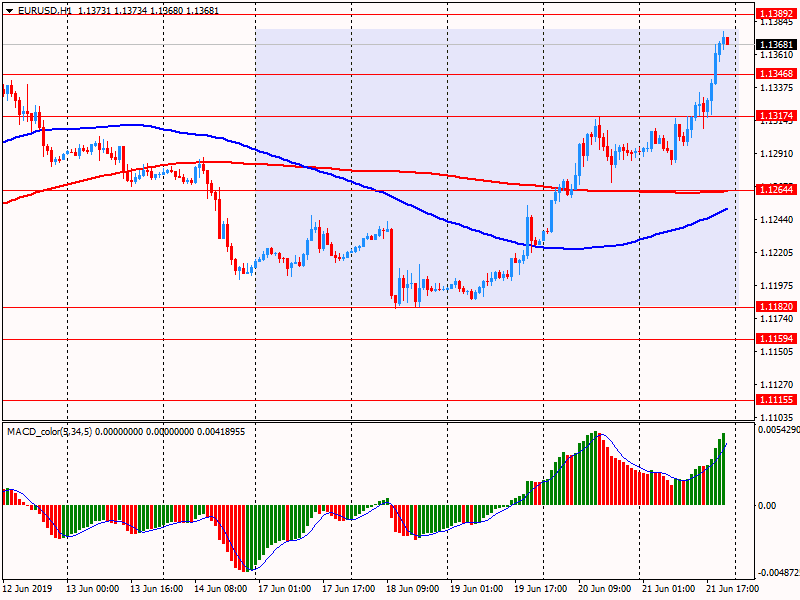The width and height of the screenshot is (800, 600).
Task: Click the 17 Jun 01:00 time label
Action: 285,588
